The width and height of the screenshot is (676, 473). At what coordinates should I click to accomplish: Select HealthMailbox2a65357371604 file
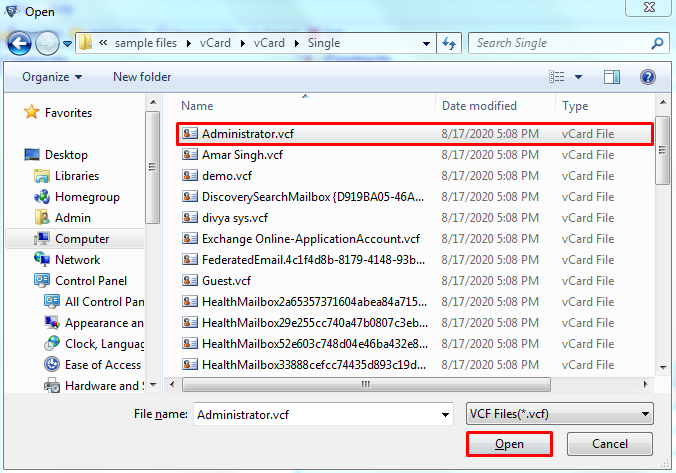pyautogui.click(x=415, y=301)
